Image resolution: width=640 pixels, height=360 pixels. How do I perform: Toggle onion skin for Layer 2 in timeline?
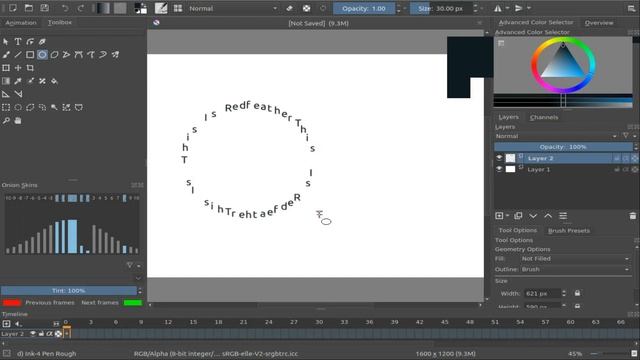(x=58, y=334)
